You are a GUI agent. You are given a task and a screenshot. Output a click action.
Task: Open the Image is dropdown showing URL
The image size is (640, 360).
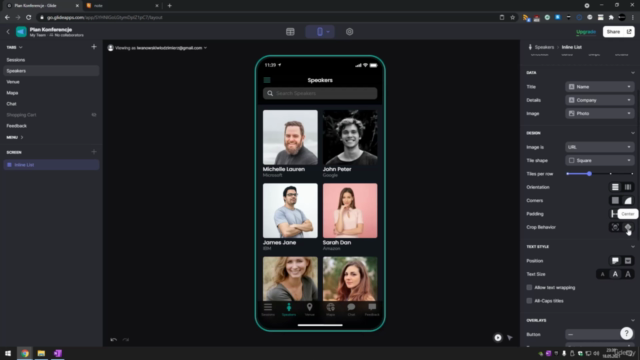(600, 147)
